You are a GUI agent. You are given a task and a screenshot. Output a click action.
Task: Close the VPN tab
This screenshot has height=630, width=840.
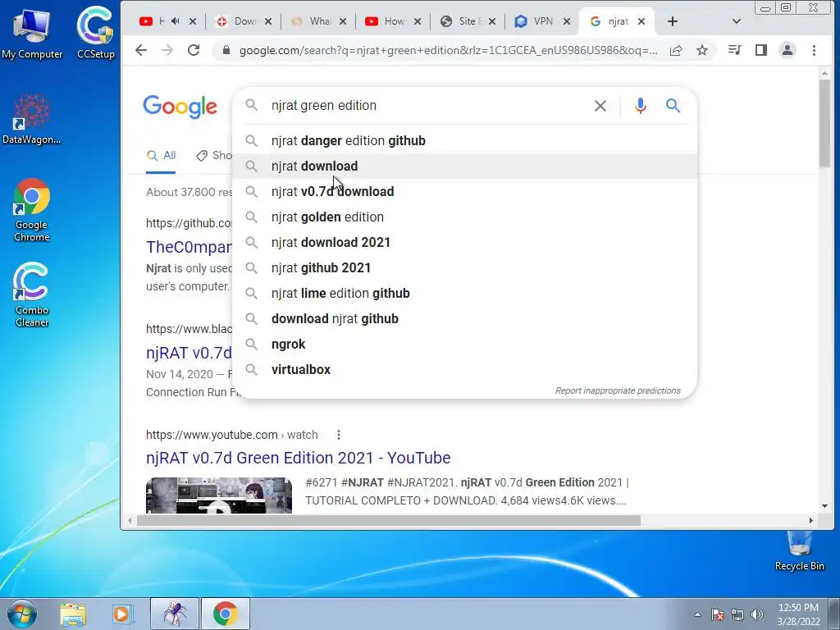566,21
